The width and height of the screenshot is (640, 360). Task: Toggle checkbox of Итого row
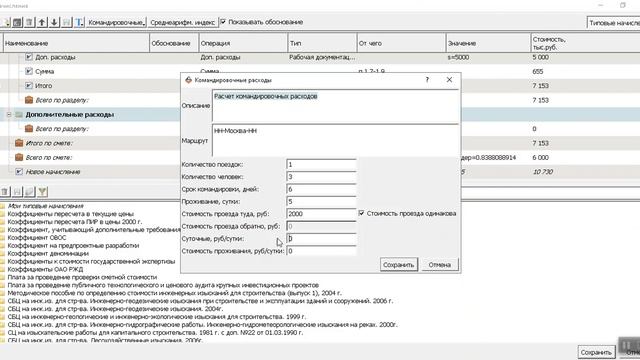point(29,86)
